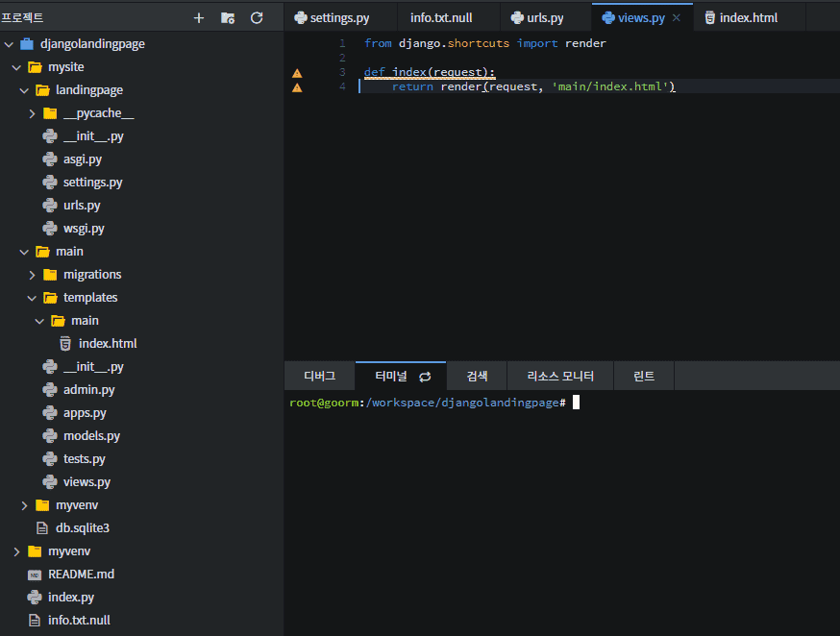Viewport: 840px width, 636px height.
Task: Switch to the urls.py editor tab
Action: coord(545,17)
